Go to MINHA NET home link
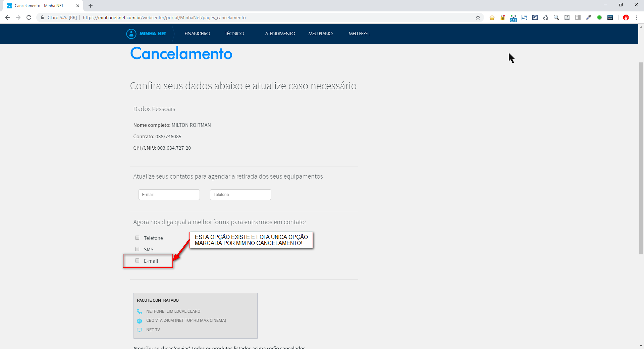This screenshot has height=349, width=644. point(153,34)
